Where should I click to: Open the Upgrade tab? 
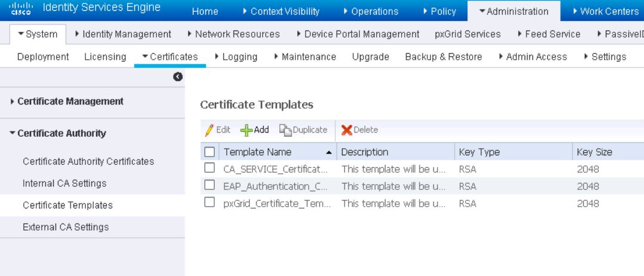(371, 57)
